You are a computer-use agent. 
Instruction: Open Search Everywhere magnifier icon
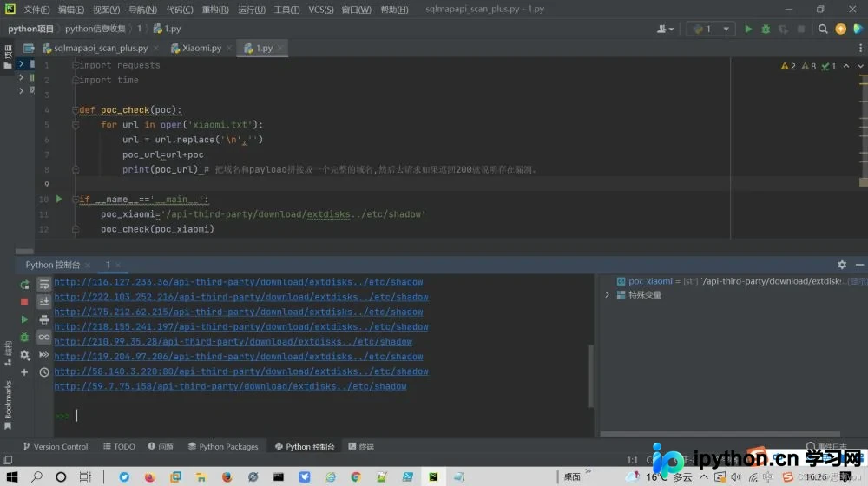[x=823, y=29]
